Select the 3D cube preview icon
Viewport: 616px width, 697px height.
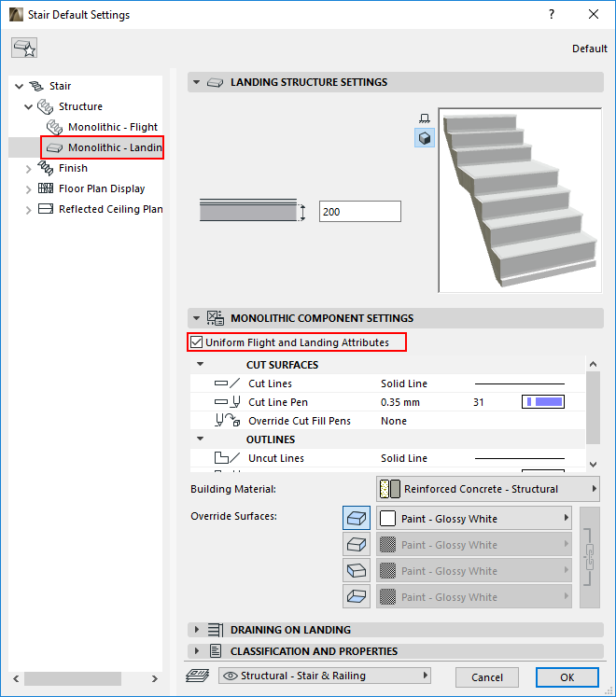[x=425, y=138]
